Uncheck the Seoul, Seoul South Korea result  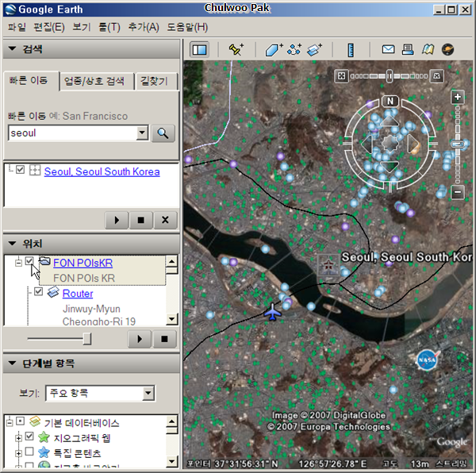point(21,169)
